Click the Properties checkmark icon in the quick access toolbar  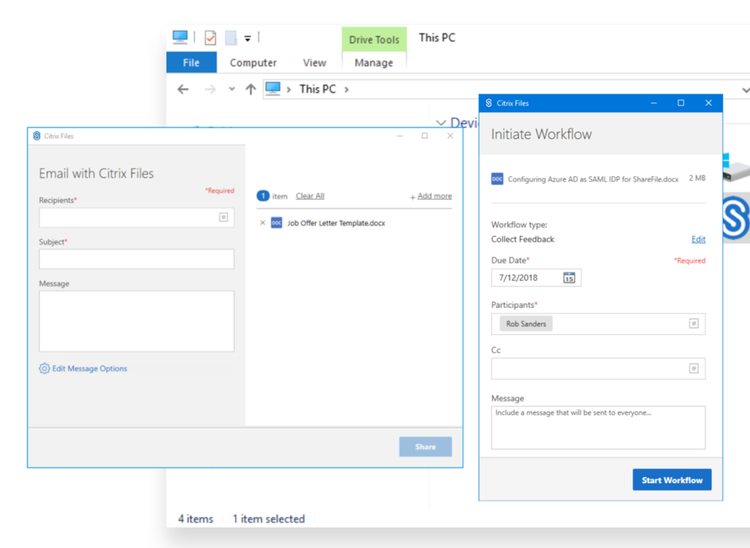tap(210, 37)
